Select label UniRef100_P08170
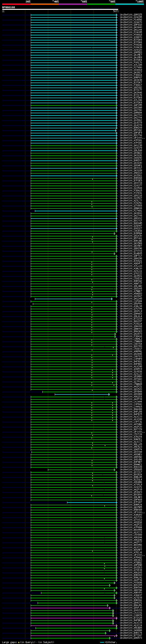146x644 pixels. coord(131,63)
